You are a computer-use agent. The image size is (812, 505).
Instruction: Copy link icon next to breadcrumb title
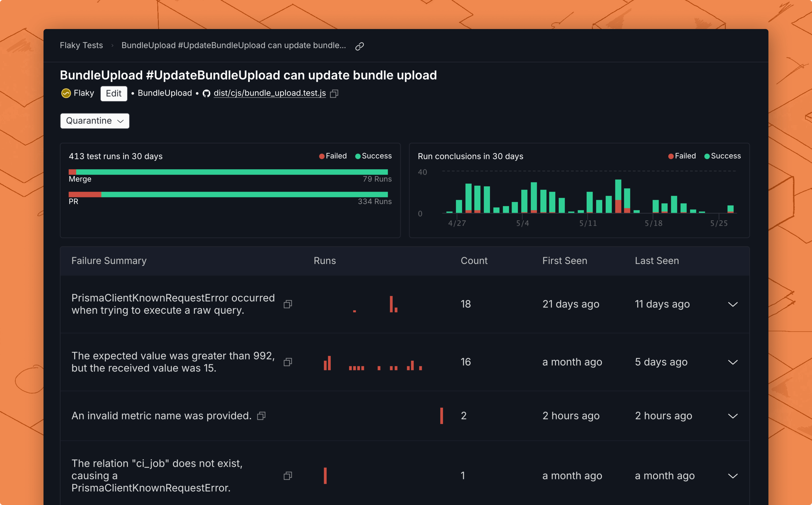click(359, 46)
